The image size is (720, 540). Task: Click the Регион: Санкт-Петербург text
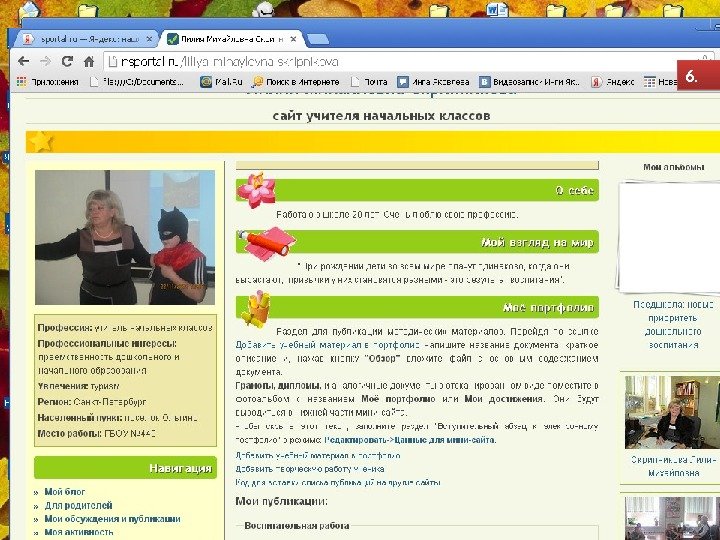click(x=92, y=402)
